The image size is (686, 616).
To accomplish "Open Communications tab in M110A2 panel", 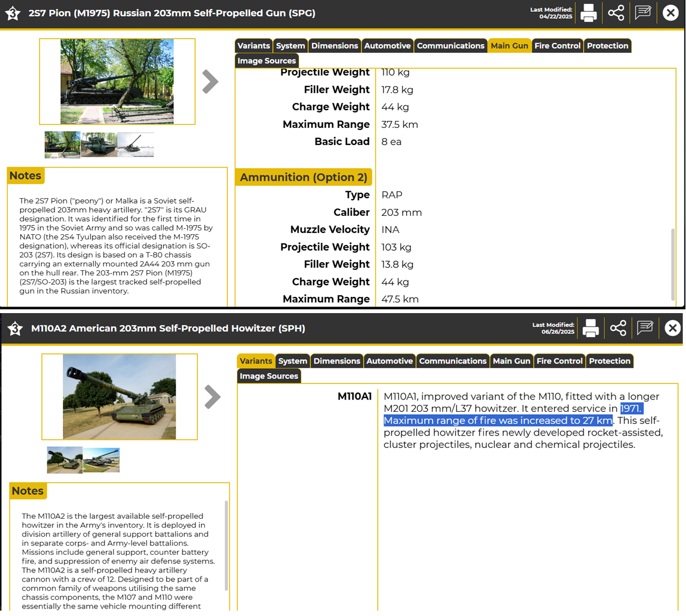I will (x=453, y=361).
